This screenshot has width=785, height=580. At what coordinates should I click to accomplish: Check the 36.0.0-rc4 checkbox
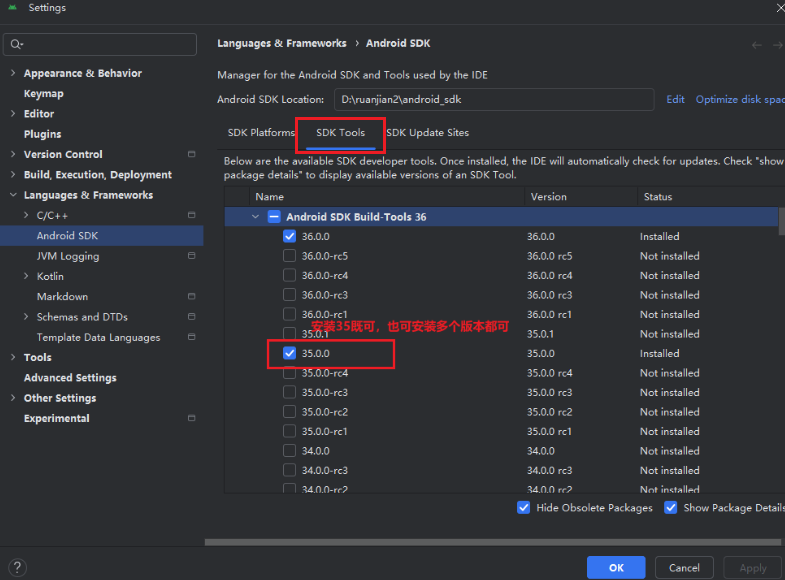pyautogui.click(x=289, y=275)
